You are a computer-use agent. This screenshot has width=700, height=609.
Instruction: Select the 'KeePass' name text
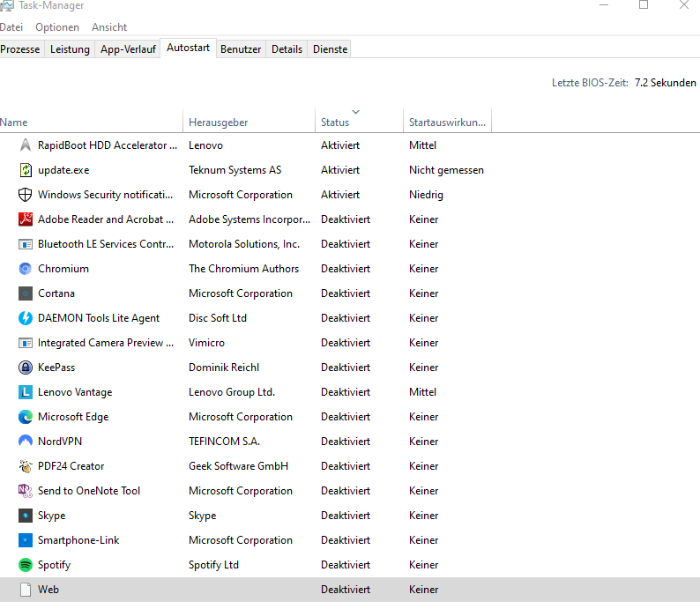[x=56, y=368]
